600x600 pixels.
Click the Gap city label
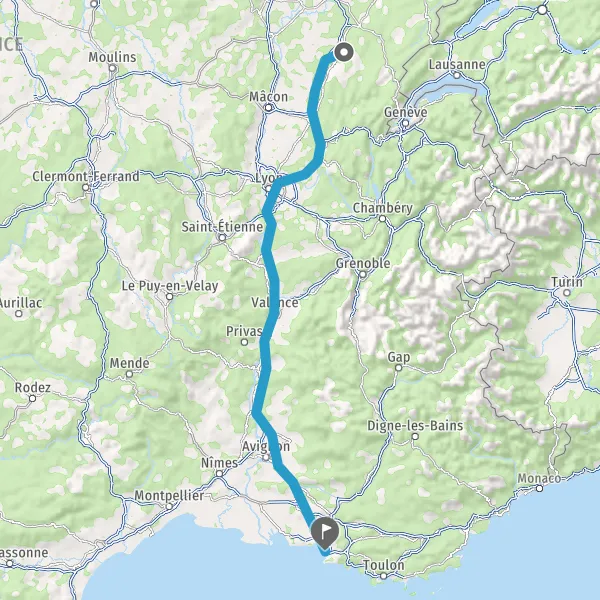399,357
